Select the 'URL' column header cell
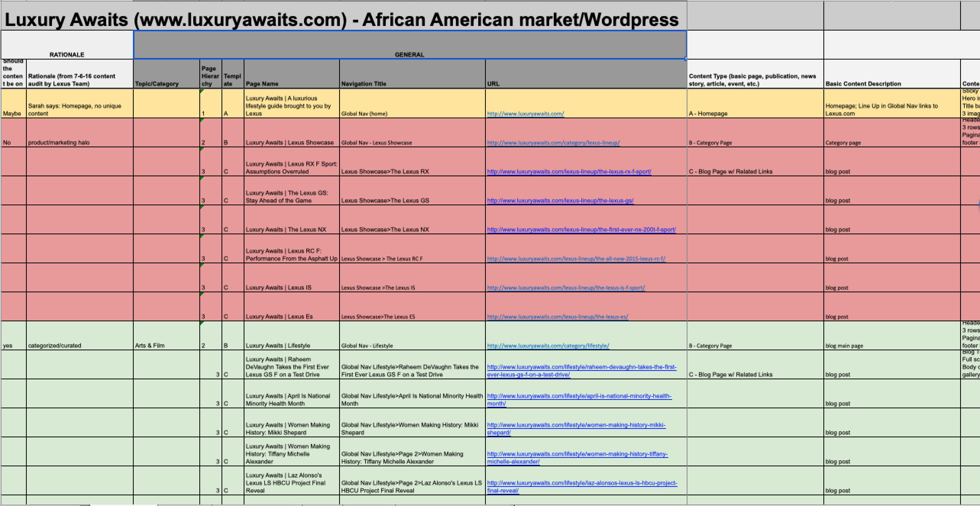The image size is (980, 506). [x=586, y=74]
